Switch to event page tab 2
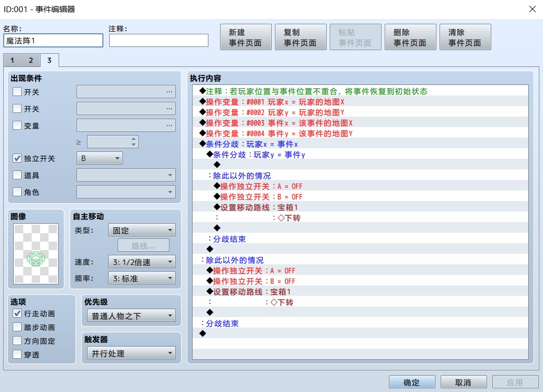Viewport: 543px width, 392px height. pos(31,60)
